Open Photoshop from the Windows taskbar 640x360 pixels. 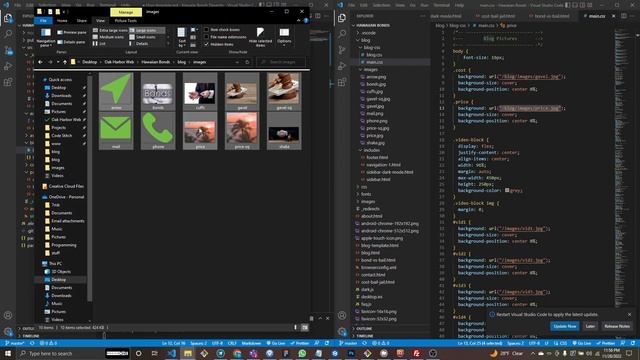(x=351, y=353)
